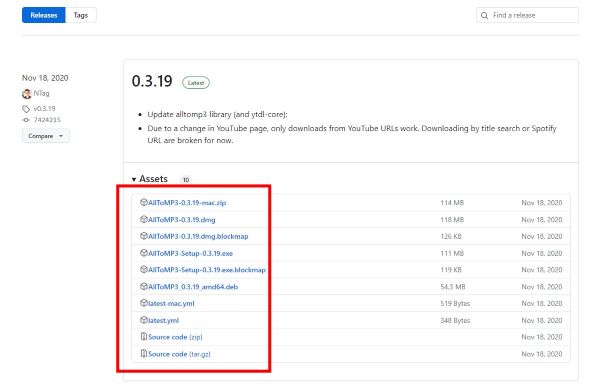Click the 'Update alltomp3 library' bullet text

[x=217, y=114]
